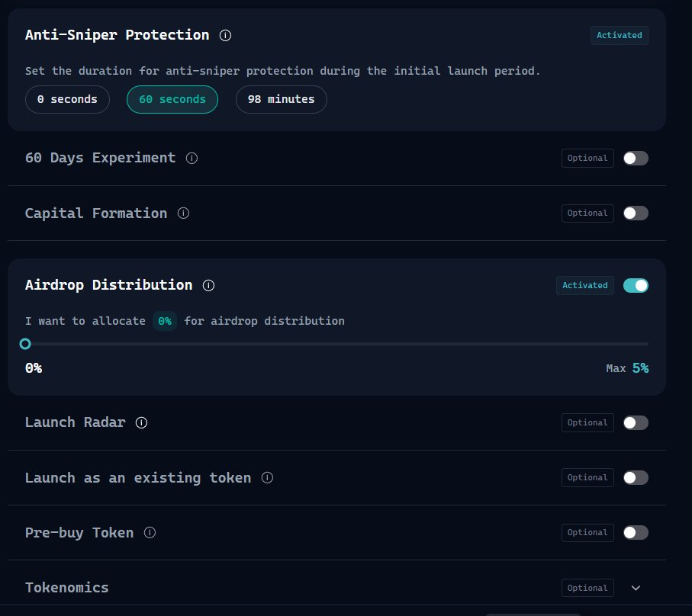This screenshot has width=692, height=616.
Task: Click Airdrop Distribution Activated badge
Action: 584,285
